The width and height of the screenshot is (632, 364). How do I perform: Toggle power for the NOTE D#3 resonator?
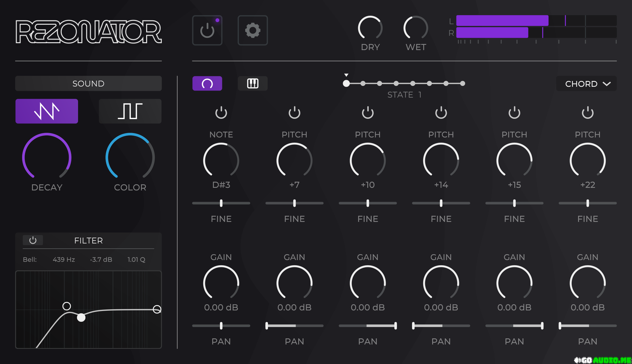[x=221, y=112]
